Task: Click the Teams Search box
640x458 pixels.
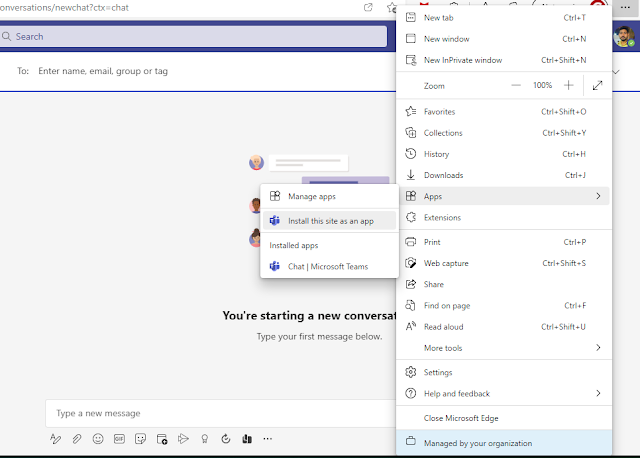Action: [193, 36]
